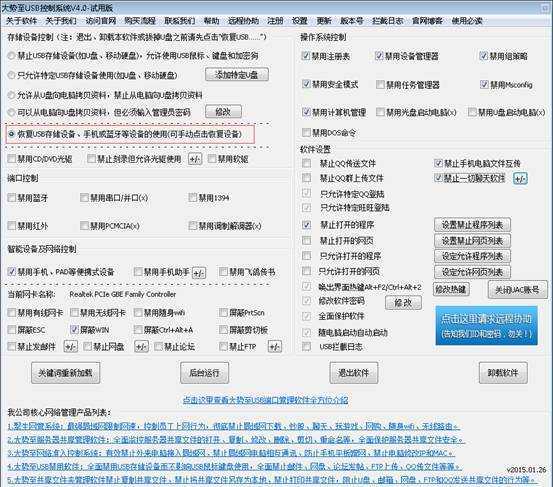The height and width of the screenshot is (487, 553).
Task: Open the 关于我们 menu
Action: (61, 21)
